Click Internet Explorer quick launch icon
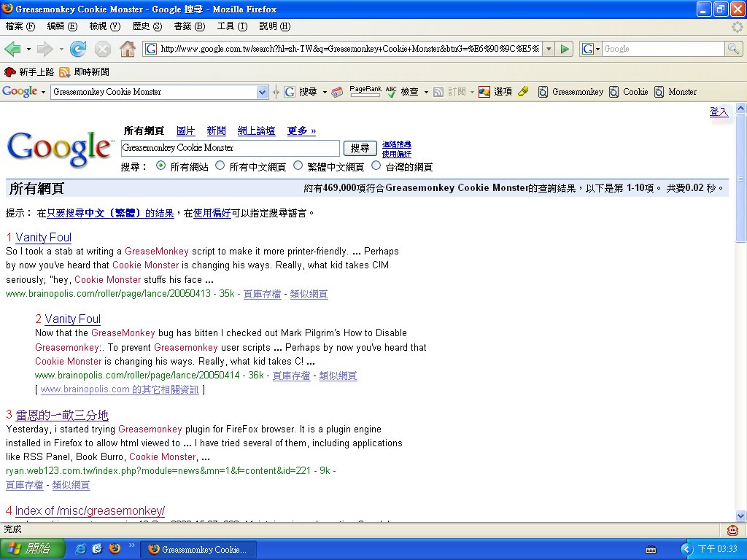The width and height of the screenshot is (747, 560). click(x=80, y=549)
